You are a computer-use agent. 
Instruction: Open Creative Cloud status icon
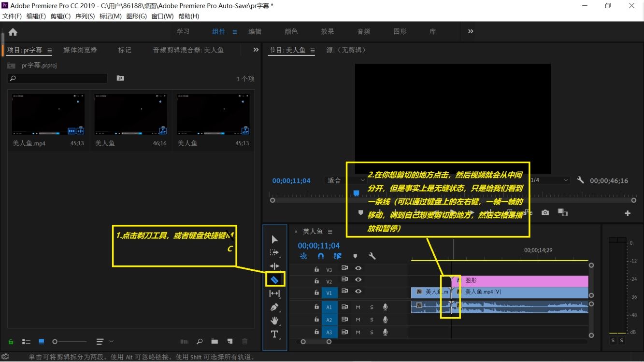pos(5,357)
